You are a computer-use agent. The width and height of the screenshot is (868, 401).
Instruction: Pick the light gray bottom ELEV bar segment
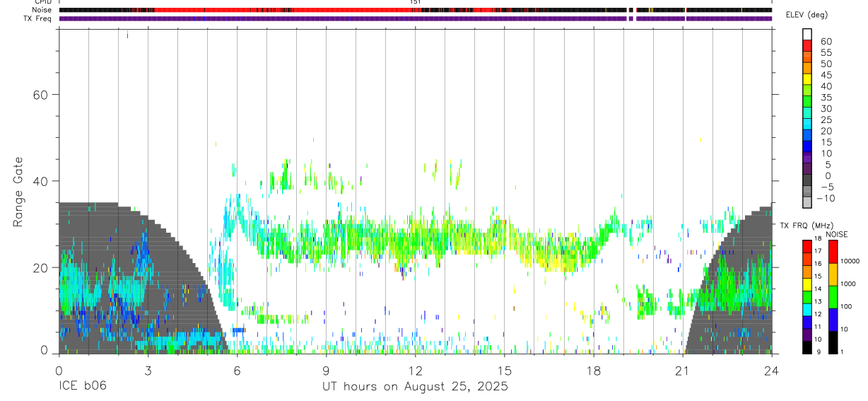coord(807,201)
